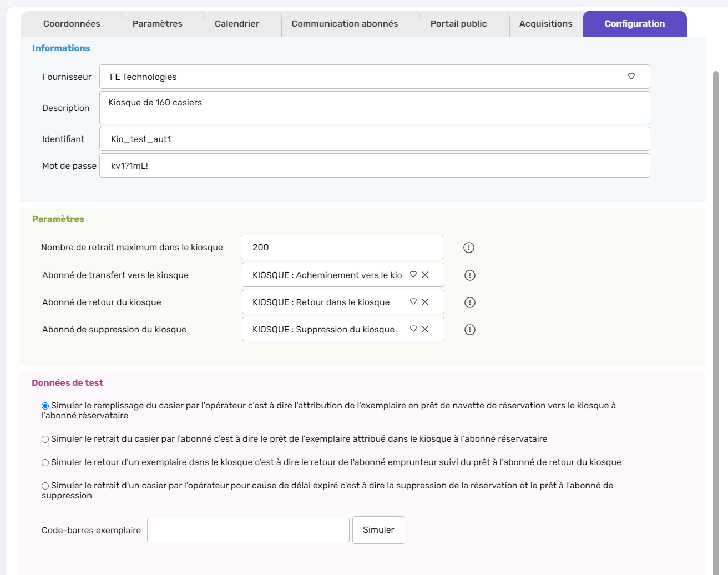
Task: Open the Fournisseur dropdown
Action: [631, 77]
